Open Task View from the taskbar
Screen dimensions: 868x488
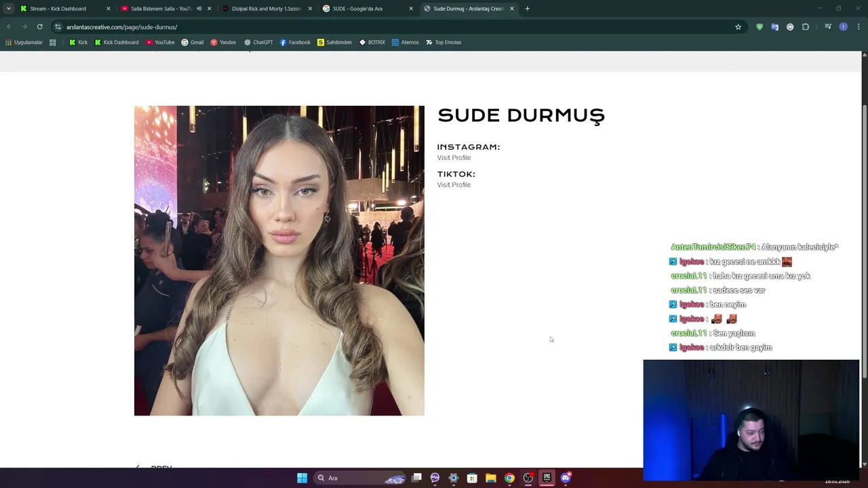[416, 478]
